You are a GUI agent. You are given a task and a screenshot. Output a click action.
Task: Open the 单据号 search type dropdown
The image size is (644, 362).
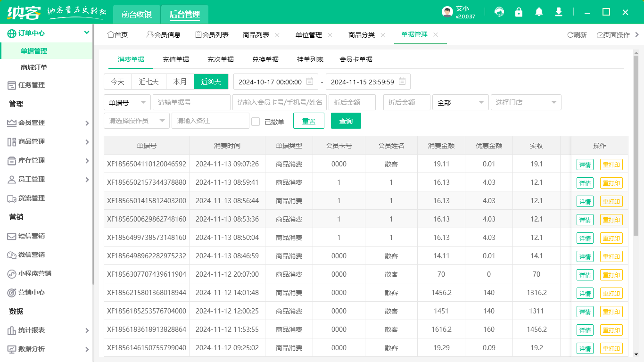point(127,102)
